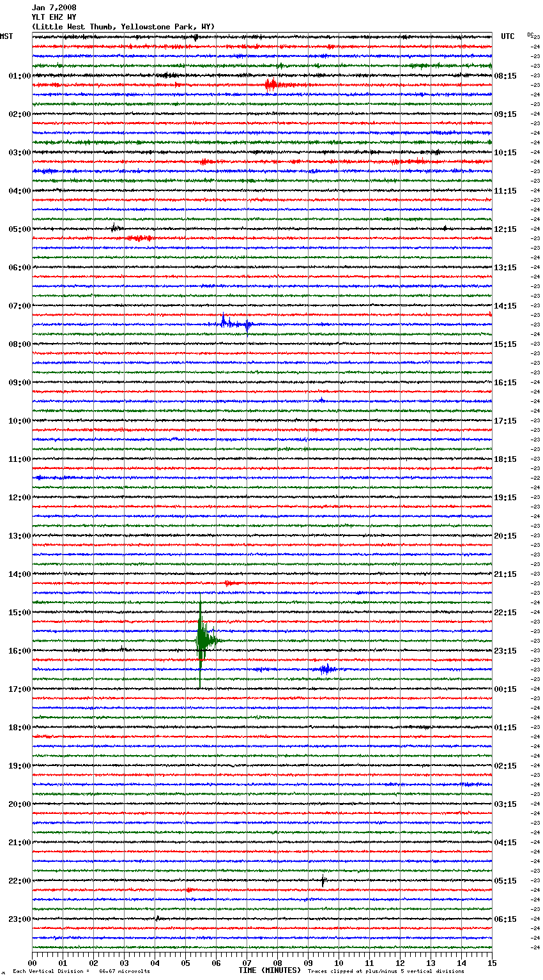Select the 03:00 MST hour label
The width and height of the screenshot is (543, 980).
[x=19, y=153]
